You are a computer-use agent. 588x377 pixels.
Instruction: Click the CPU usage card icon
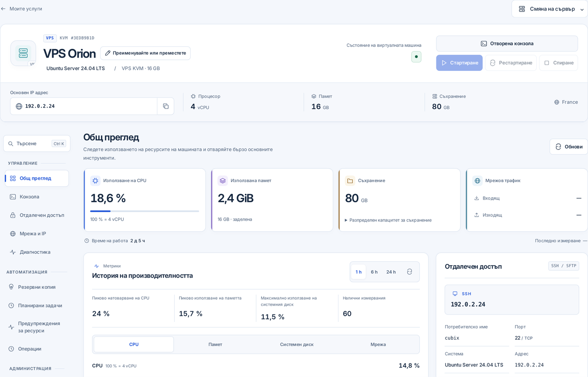[x=96, y=181]
